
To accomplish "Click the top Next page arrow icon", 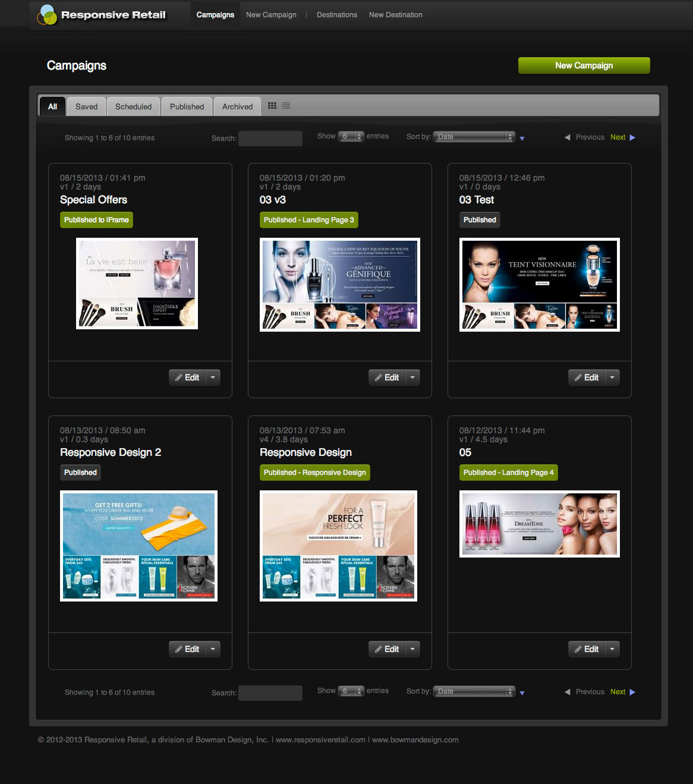I will (x=632, y=137).
